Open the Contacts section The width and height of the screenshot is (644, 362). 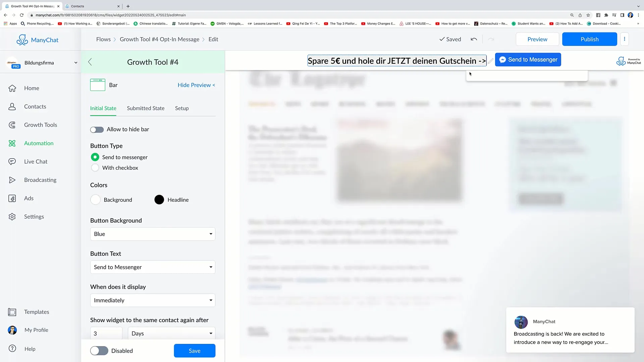[35, 106]
